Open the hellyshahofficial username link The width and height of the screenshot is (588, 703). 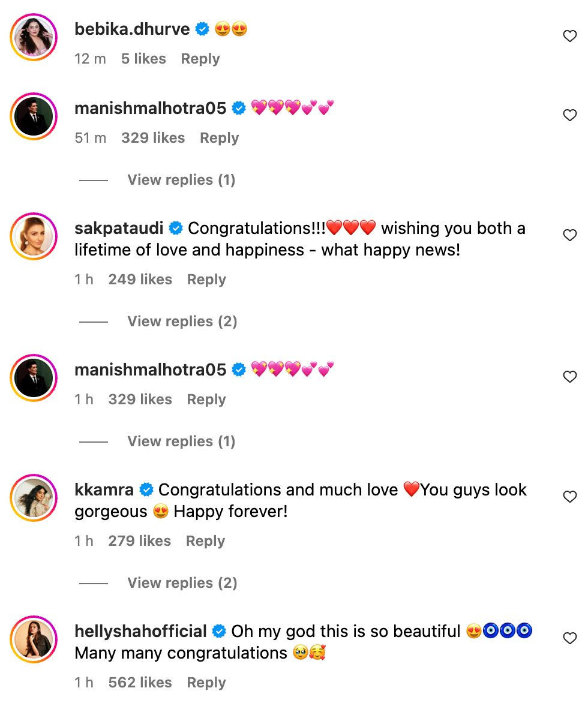point(140,631)
